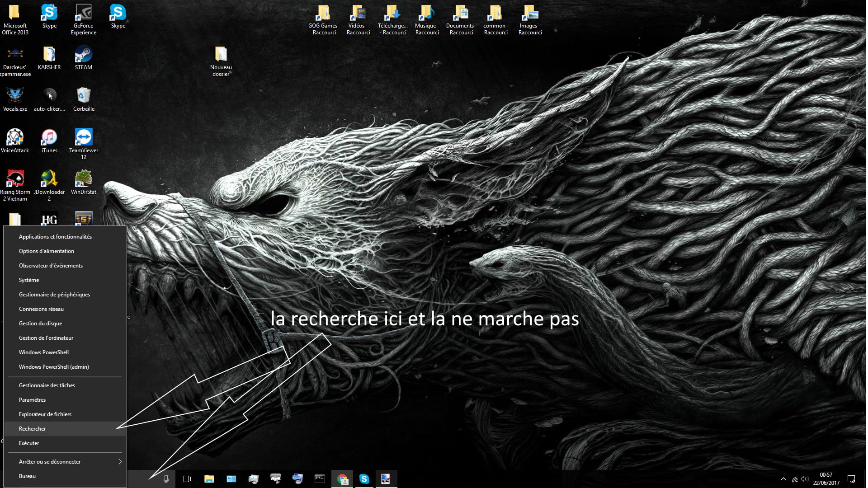868x488 pixels.
Task: Open the Nouveau dossier folder
Action: point(221,61)
